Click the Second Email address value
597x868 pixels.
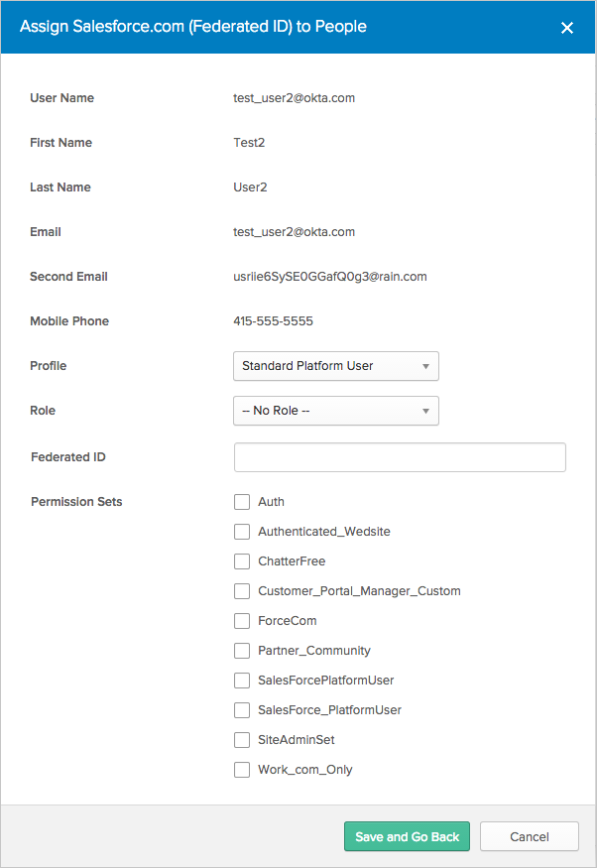[329, 277]
